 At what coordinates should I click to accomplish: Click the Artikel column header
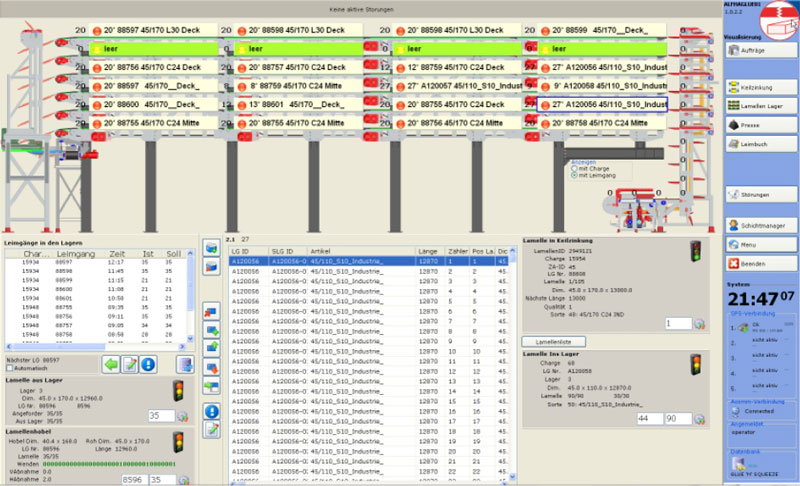click(340, 250)
